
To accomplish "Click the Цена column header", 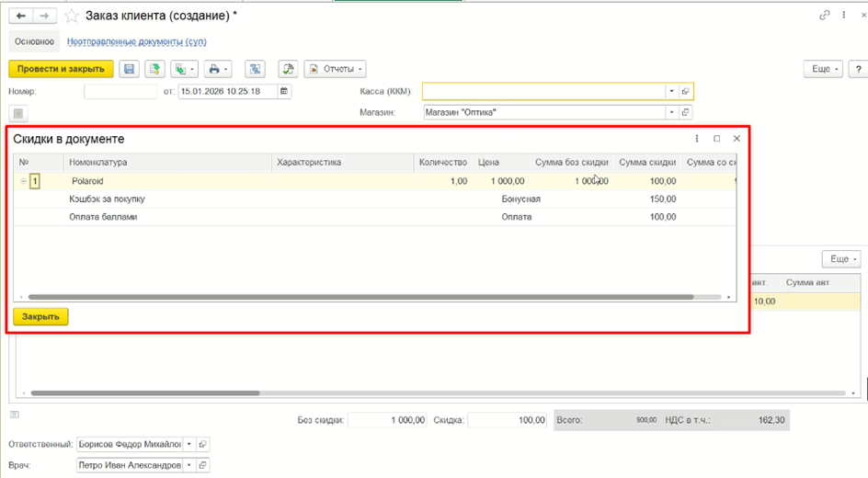I will coord(500,162).
